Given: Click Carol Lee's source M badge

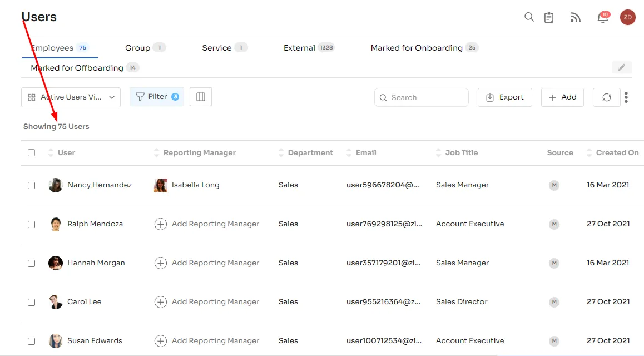Looking at the screenshot, I should tap(554, 302).
